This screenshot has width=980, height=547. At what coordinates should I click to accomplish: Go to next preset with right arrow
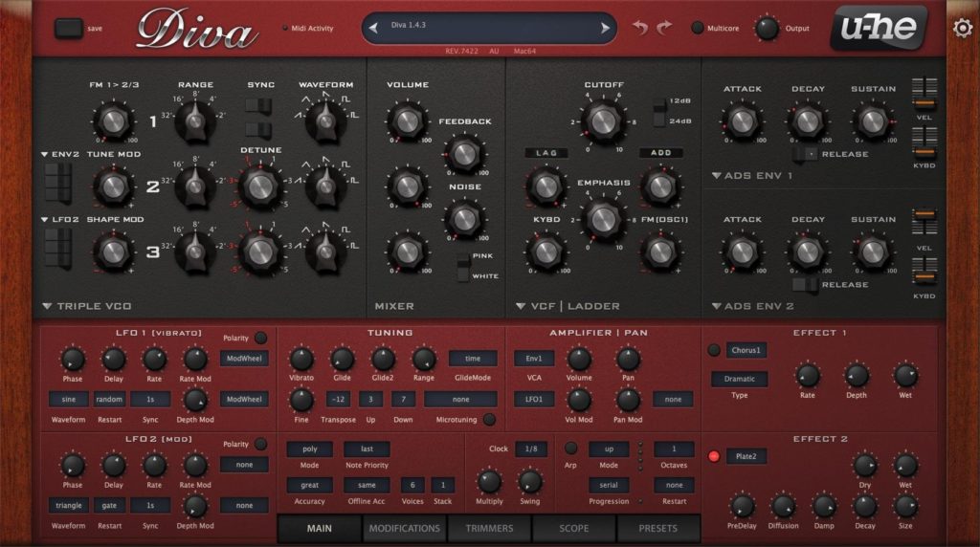pos(605,28)
